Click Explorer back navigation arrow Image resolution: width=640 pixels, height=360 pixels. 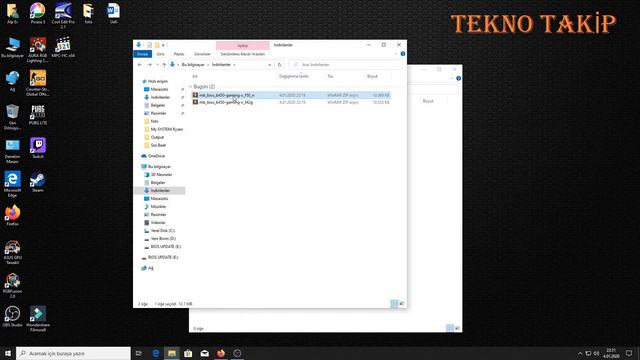tap(140, 64)
